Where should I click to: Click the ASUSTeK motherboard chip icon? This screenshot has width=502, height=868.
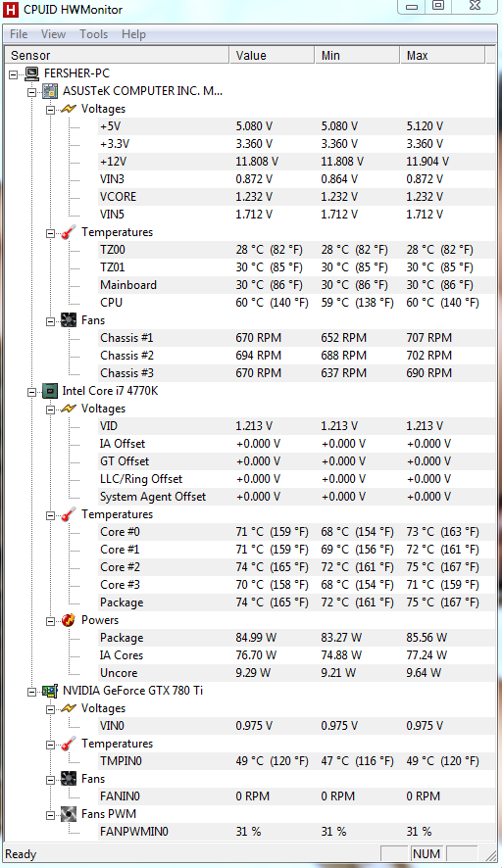coord(50,91)
